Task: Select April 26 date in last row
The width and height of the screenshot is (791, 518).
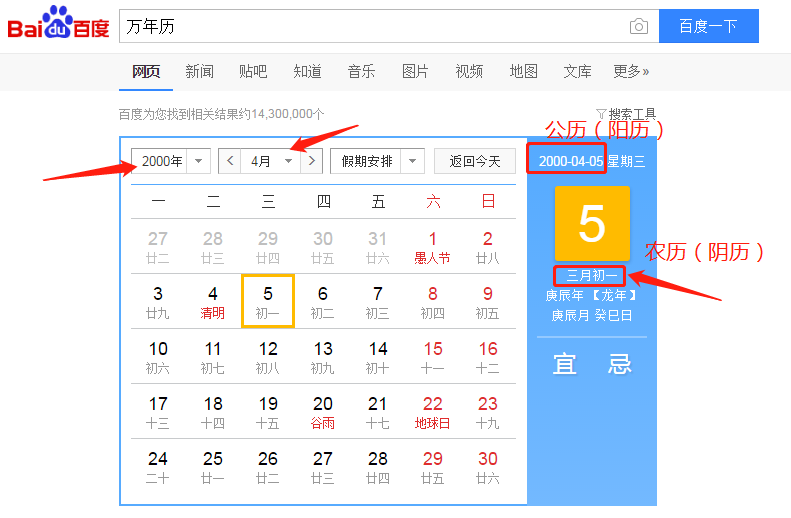Action: pyautogui.click(x=268, y=467)
